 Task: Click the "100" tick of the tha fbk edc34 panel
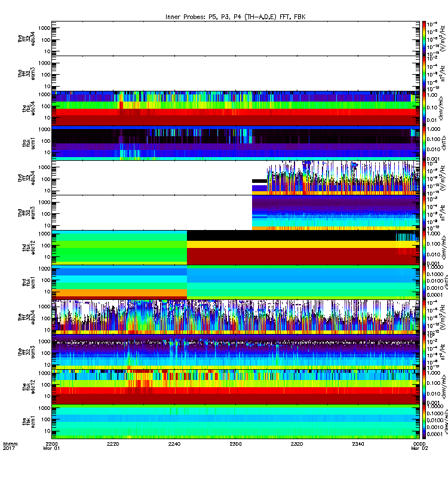click(46, 106)
